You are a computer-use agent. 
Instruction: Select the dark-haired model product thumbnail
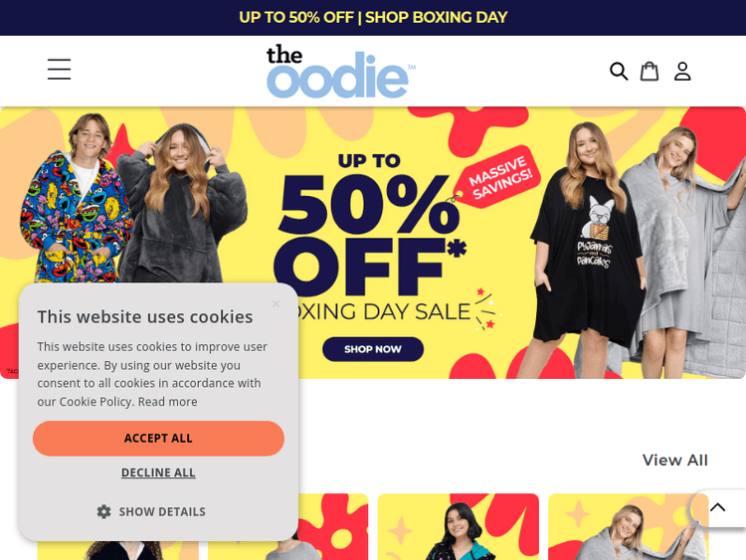point(459,527)
